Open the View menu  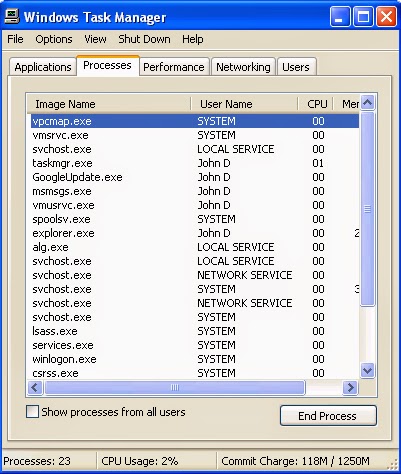pos(95,39)
